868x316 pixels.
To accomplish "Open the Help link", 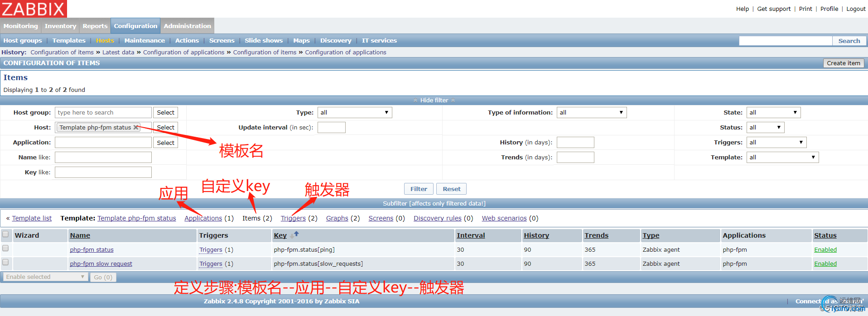I will pos(743,9).
